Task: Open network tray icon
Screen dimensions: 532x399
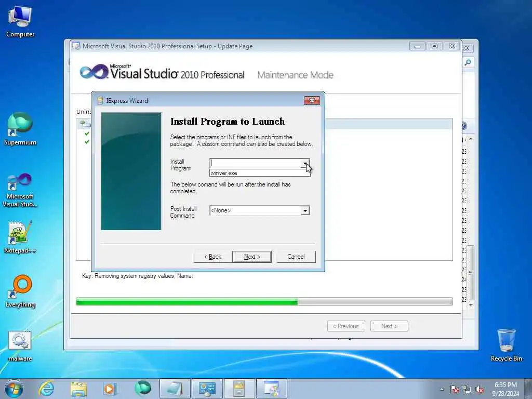Action: tap(467, 389)
